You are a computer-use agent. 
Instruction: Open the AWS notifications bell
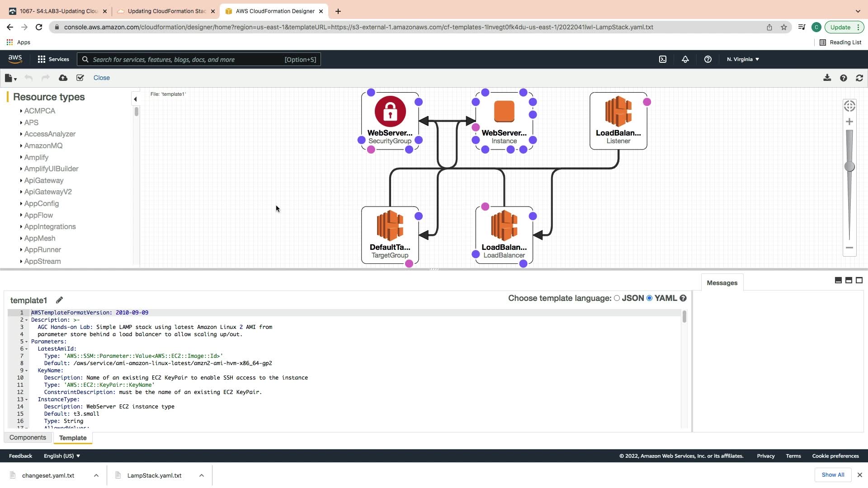coord(685,59)
